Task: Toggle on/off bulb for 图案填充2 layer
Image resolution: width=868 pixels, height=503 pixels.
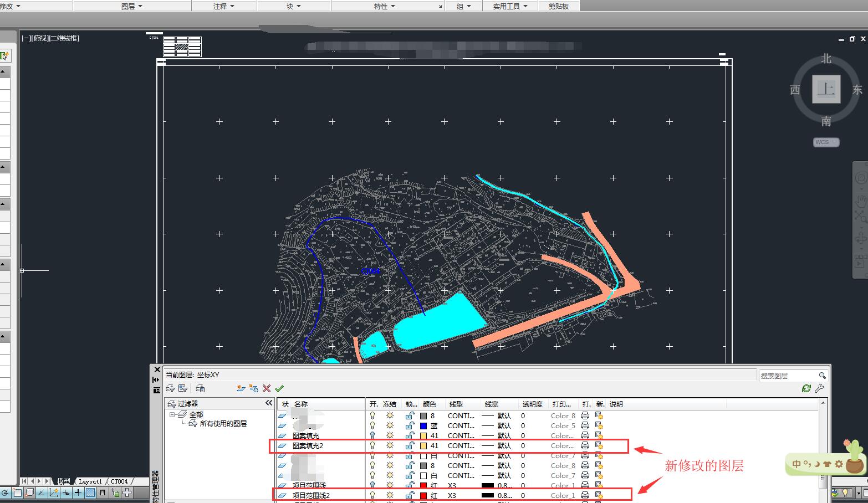Action: tap(373, 445)
